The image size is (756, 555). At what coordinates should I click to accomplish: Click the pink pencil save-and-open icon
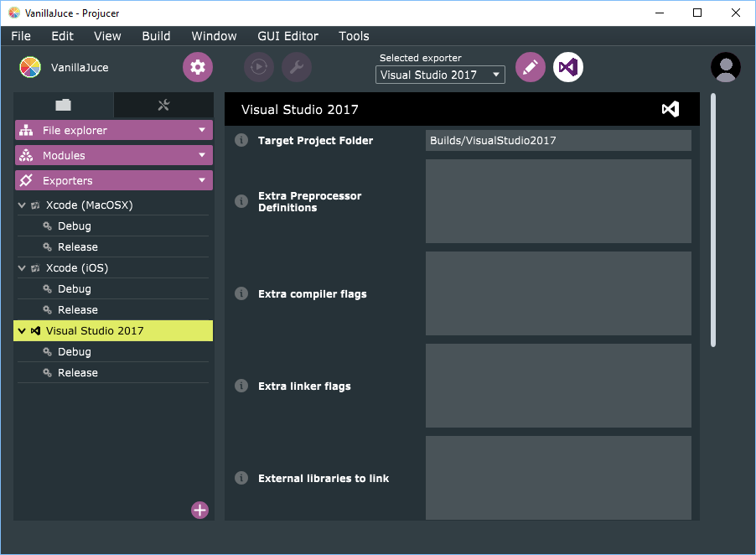pos(530,67)
